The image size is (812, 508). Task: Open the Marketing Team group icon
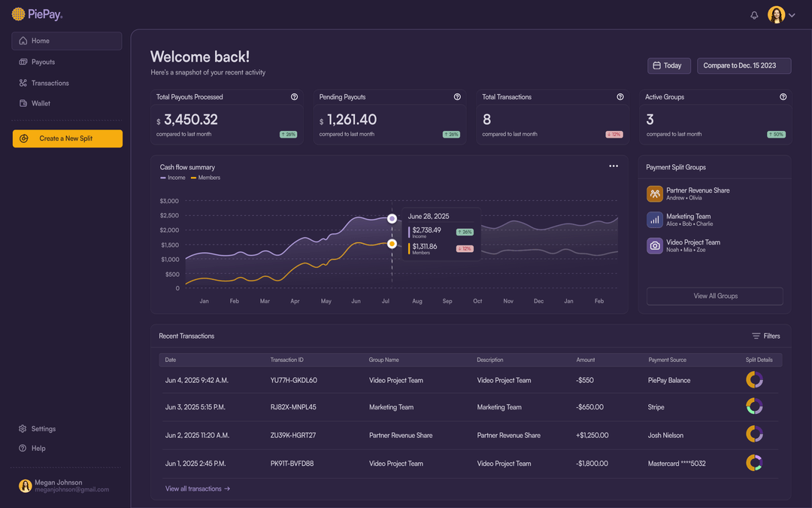click(x=654, y=218)
